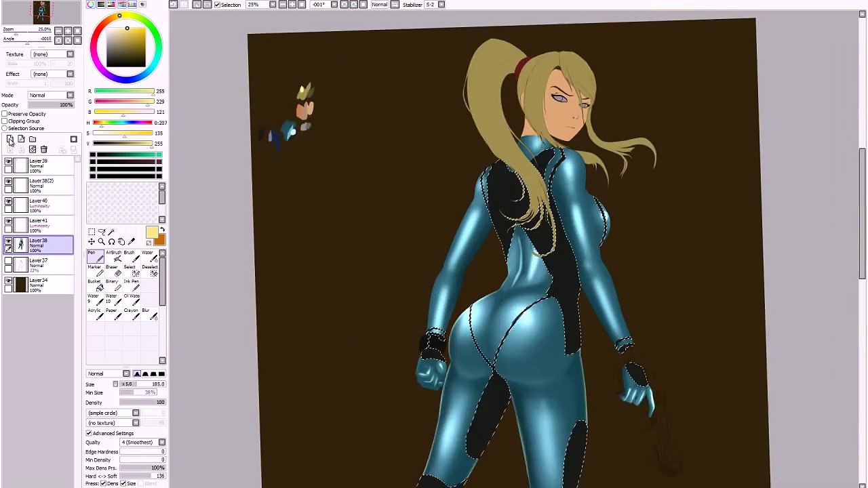The width and height of the screenshot is (868, 488).
Task: Select the Blur tool
Action: pyautogui.click(x=149, y=314)
